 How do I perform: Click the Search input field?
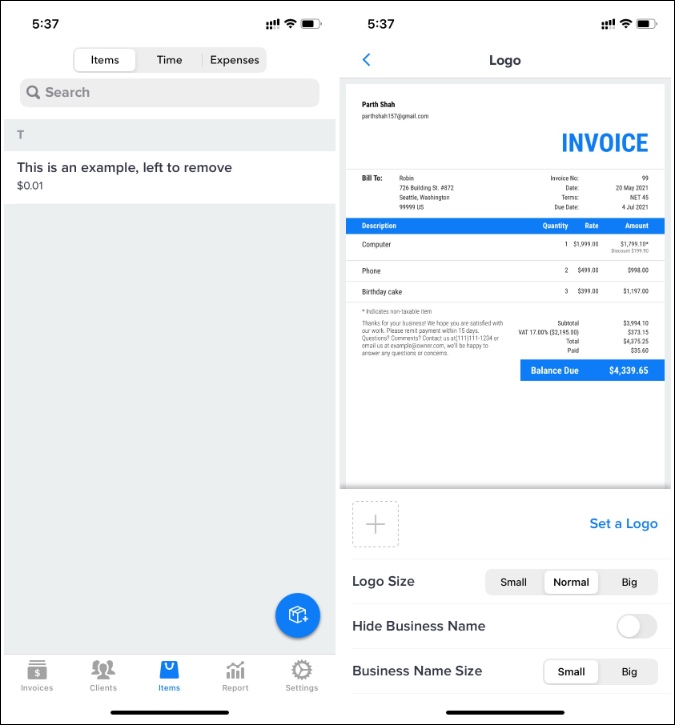[x=169, y=92]
